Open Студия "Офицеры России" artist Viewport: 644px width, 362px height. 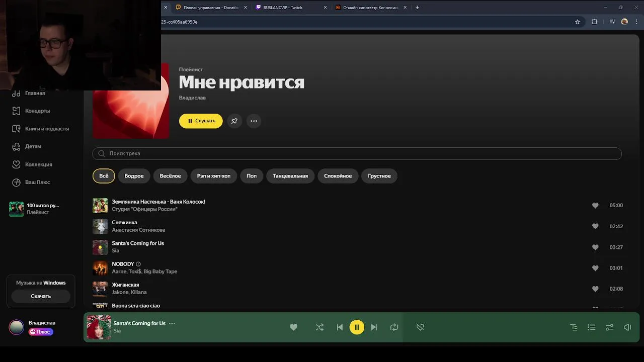144,209
